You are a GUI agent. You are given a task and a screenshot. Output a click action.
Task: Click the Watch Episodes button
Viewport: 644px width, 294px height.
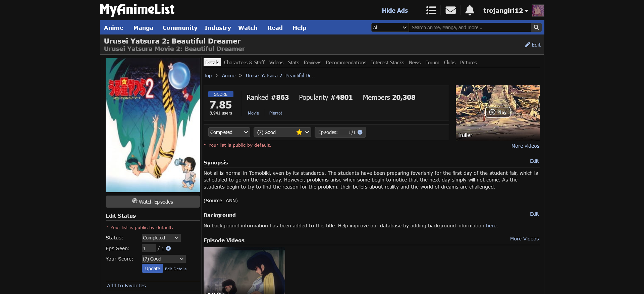tap(153, 202)
